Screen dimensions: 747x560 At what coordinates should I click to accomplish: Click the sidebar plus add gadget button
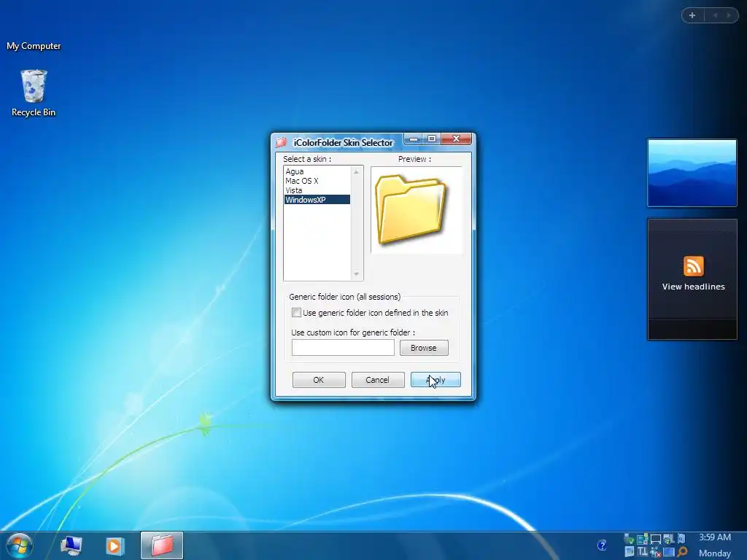(692, 15)
